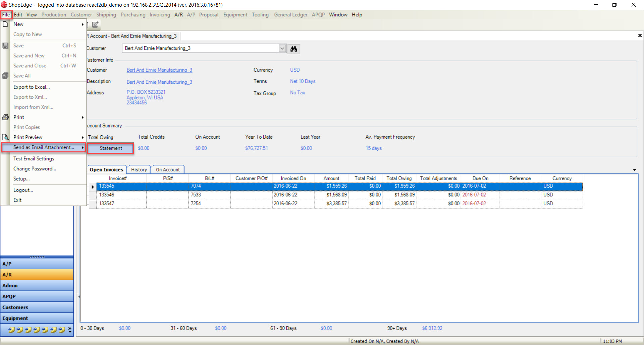Image resolution: width=644 pixels, height=345 pixels.
Task: Sort by the Total Owing column header
Action: click(x=399, y=179)
